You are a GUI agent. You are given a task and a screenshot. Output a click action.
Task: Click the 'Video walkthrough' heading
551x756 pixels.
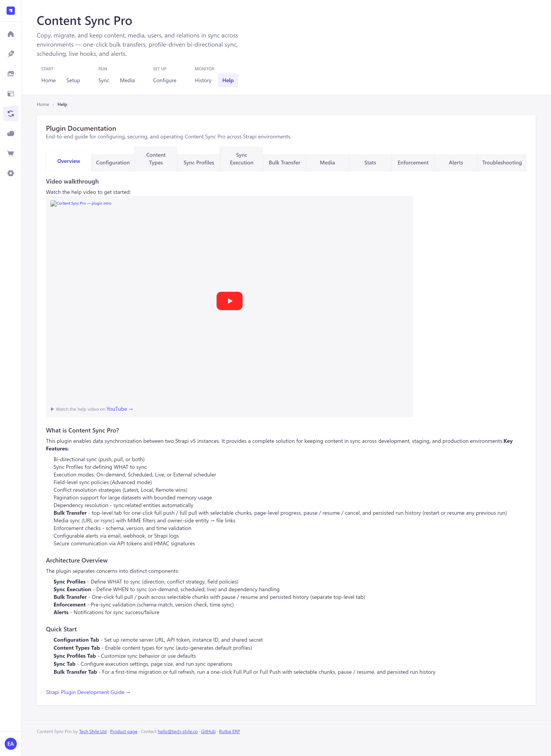(72, 181)
